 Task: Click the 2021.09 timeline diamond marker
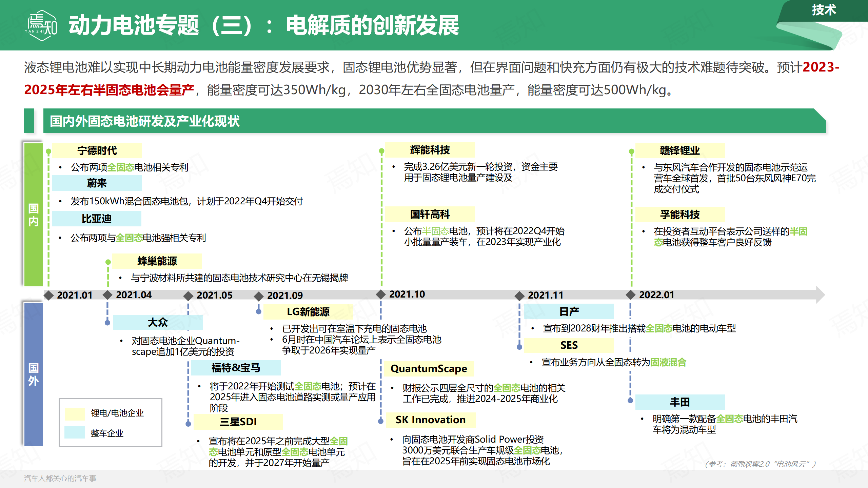click(259, 296)
